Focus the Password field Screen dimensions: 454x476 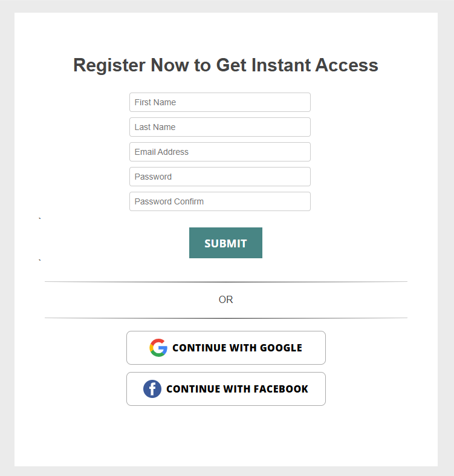pyautogui.click(x=220, y=177)
